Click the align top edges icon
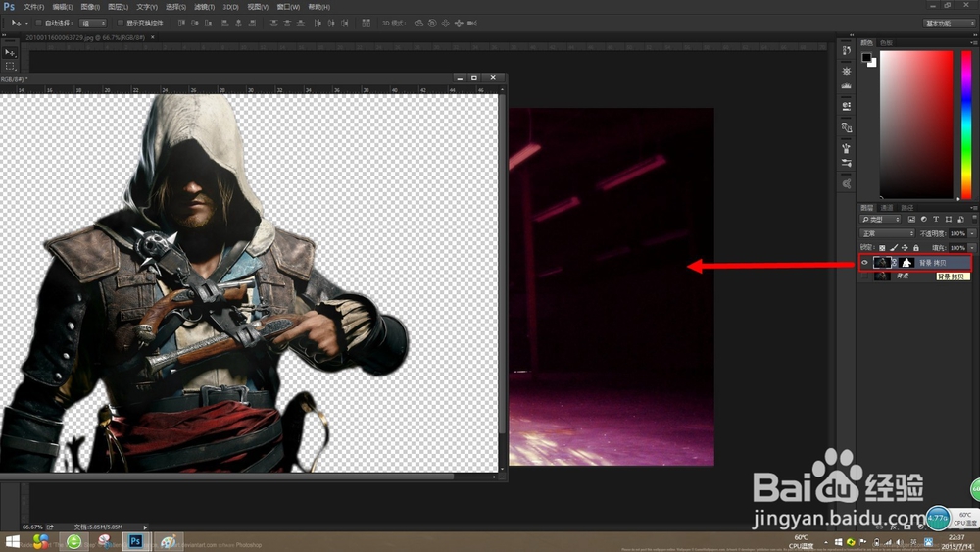Image resolution: width=980 pixels, height=552 pixels. 181,24
